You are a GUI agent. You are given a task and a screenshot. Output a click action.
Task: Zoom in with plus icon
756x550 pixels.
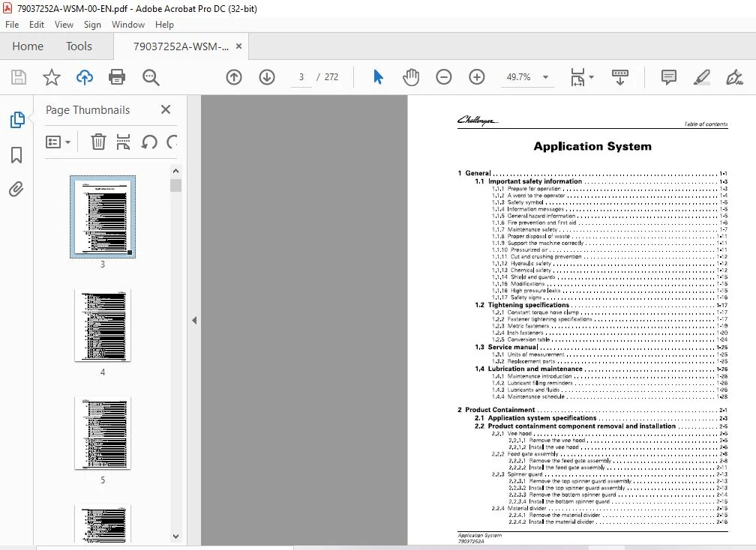click(x=476, y=77)
